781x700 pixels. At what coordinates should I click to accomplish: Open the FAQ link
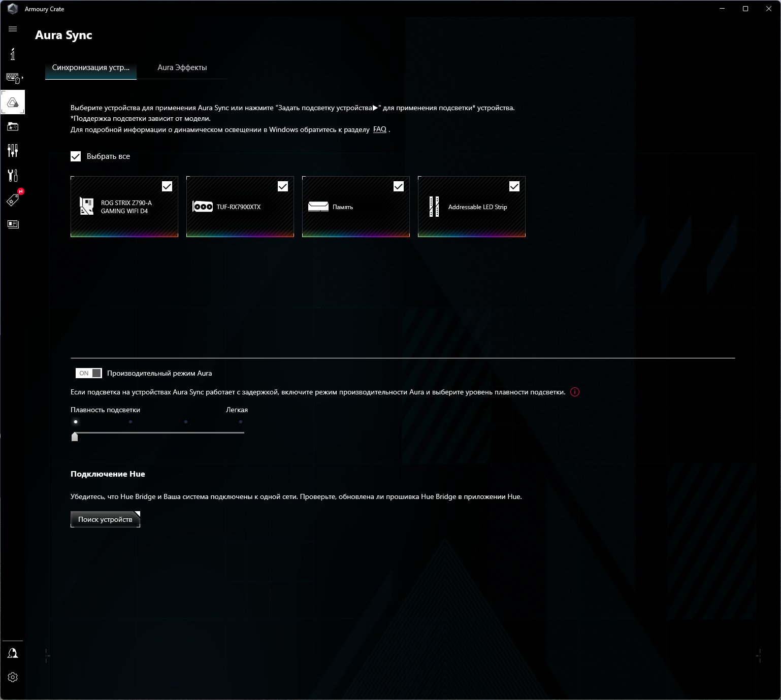coord(380,129)
